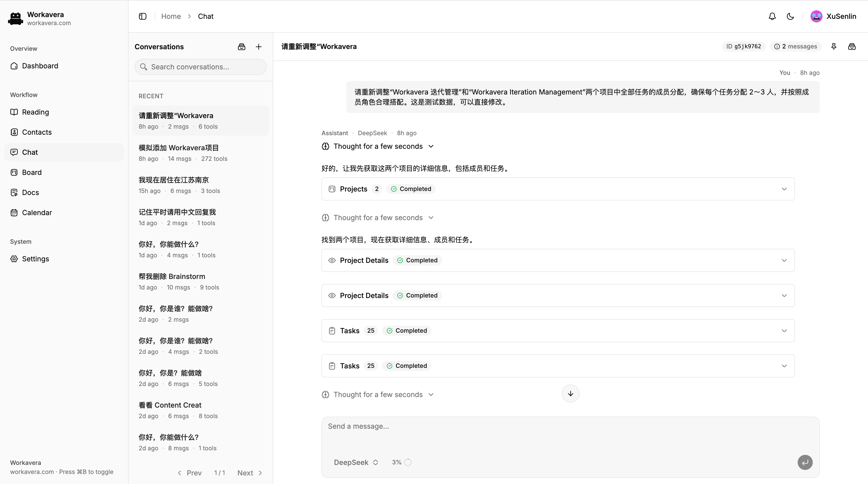Open conversation 记住平时请用中文回复我
This screenshot has height=484, width=868.
200,217
